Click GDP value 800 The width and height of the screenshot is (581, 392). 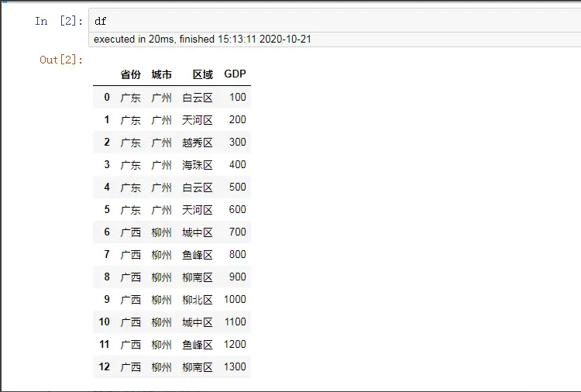[x=238, y=255]
